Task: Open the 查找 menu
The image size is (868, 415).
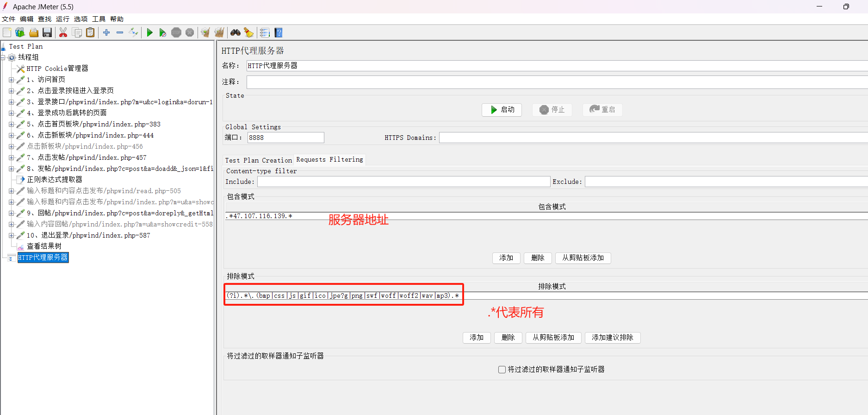Action: coord(45,19)
